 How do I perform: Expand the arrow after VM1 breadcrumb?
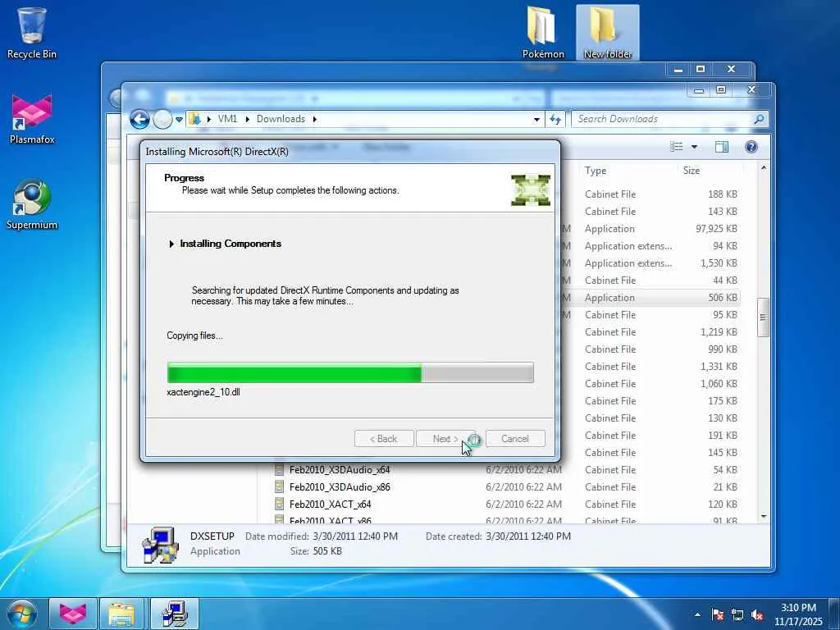(x=247, y=119)
